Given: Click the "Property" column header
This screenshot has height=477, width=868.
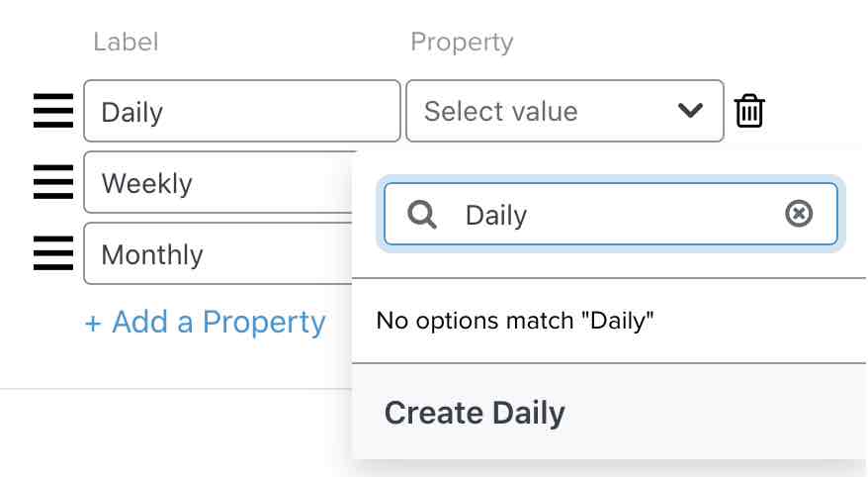Looking at the screenshot, I should pos(462,42).
